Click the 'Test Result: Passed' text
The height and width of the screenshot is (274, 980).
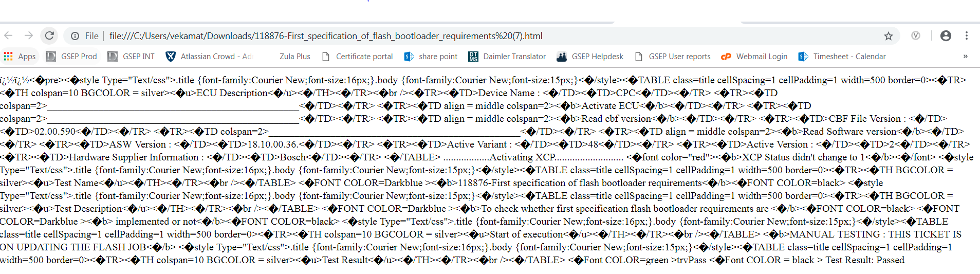865,260
